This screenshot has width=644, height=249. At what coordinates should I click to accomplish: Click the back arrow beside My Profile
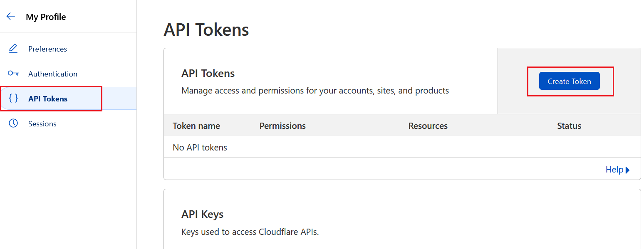pos(11,17)
